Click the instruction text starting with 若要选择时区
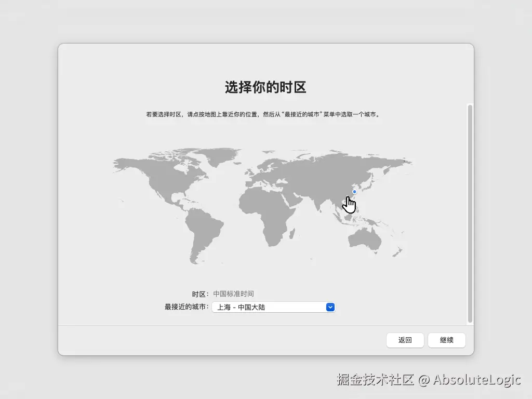Viewport: 532px width, 399px height. click(x=263, y=114)
